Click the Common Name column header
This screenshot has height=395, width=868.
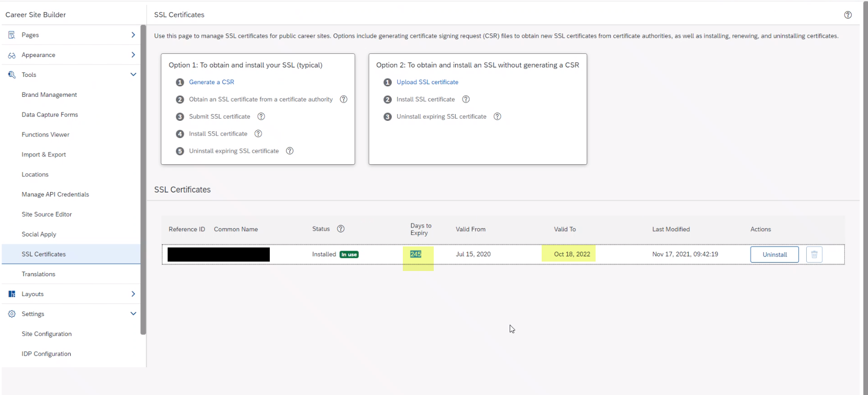[x=236, y=229]
